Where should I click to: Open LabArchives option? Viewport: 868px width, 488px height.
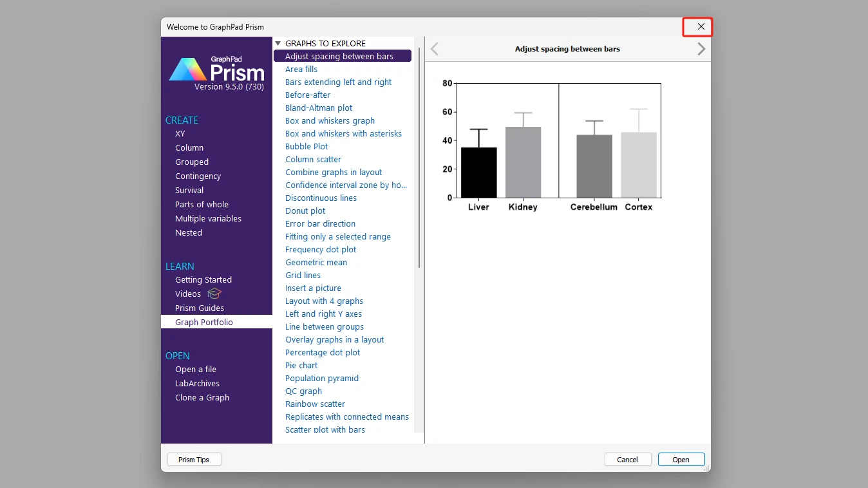[x=198, y=383]
